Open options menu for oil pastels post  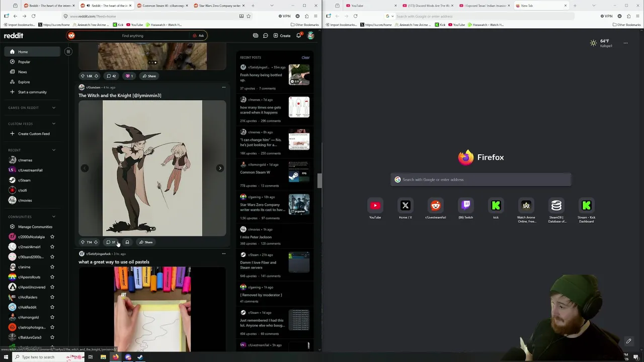pos(224,253)
